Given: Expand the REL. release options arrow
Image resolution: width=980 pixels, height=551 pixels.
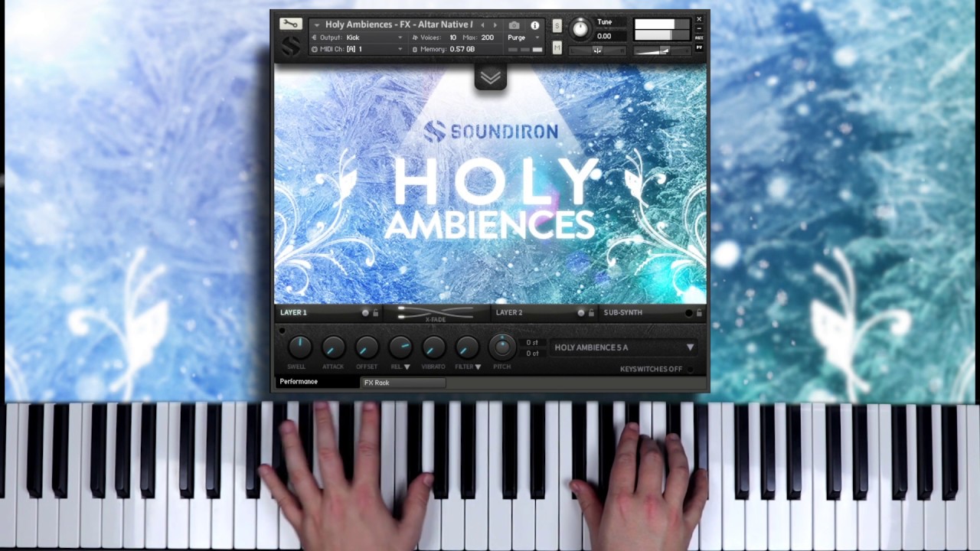Looking at the screenshot, I should click(407, 367).
